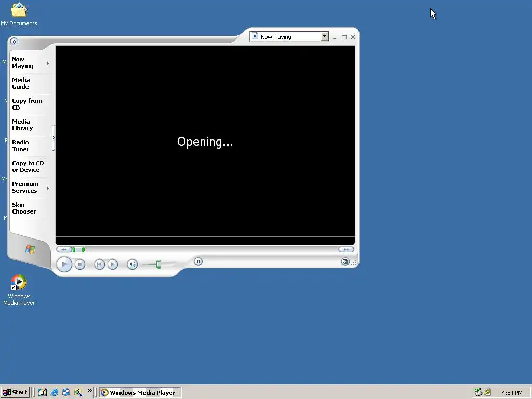532x399 pixels.
Task: Select the Windows Media Player desktop shortcut
Action: click(19, 290)
